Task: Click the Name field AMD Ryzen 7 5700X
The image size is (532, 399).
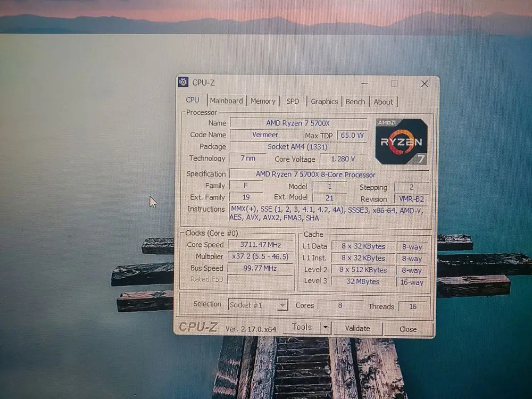Action: click(x=298, y=123)
